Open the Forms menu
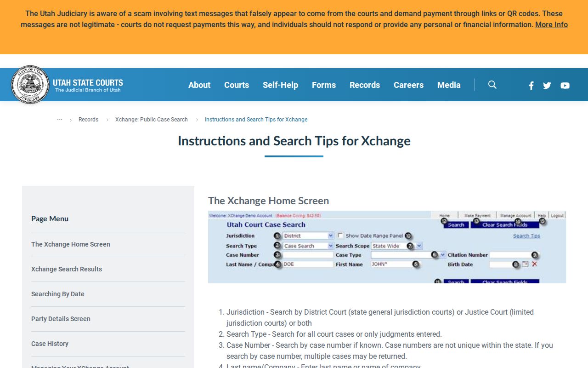 [324, 85]
